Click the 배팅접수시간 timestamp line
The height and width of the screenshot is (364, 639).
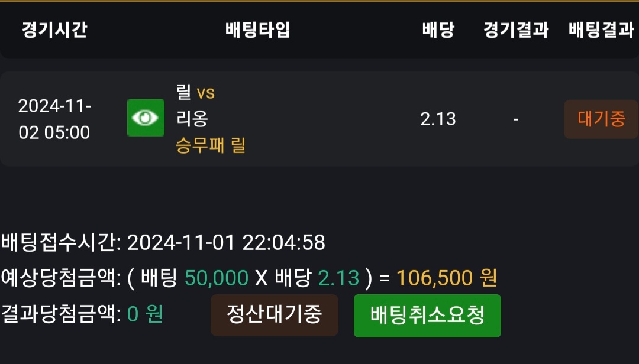point(163,242)
